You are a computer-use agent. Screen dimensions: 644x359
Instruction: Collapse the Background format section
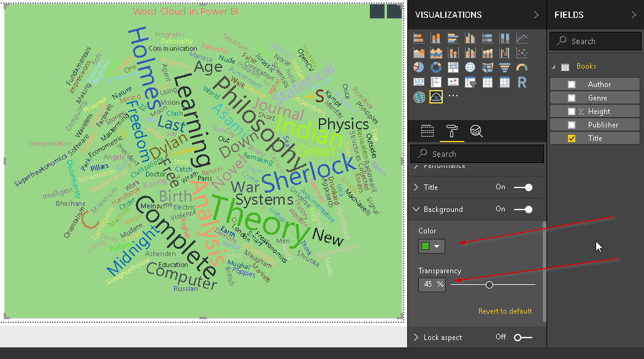tap(416, 210)
